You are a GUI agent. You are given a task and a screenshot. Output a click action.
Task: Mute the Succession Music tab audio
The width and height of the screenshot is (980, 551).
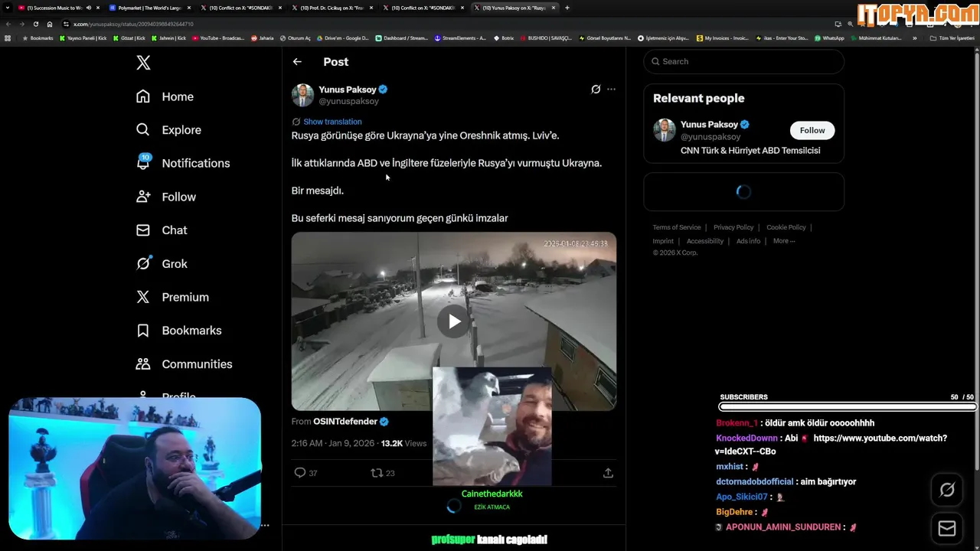point(88,8)
